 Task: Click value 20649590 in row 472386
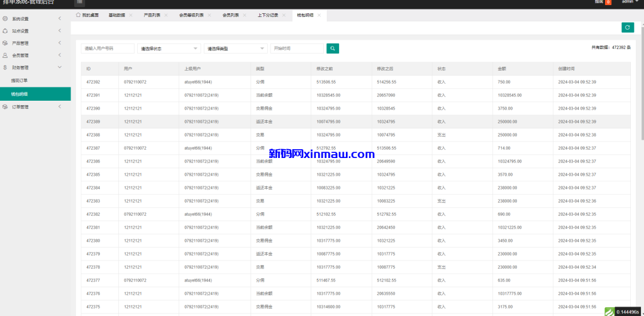click(386, 162)
